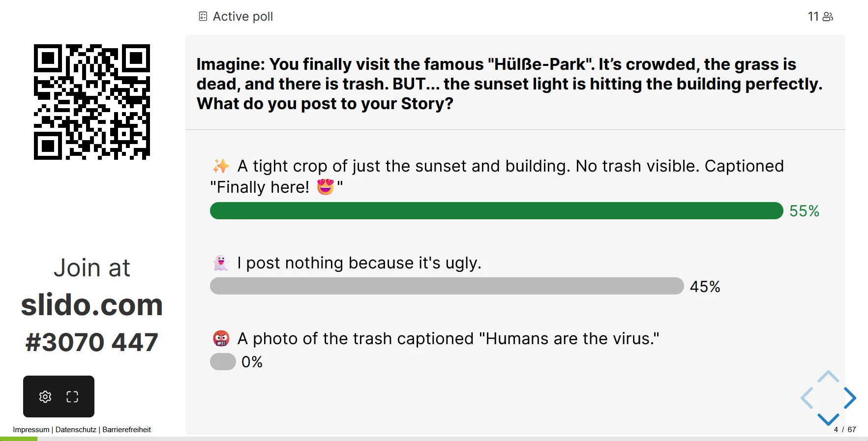Open the Barrierefreiheit link
The width and height of the screenshot is (868, 441).
click(126, 430)
